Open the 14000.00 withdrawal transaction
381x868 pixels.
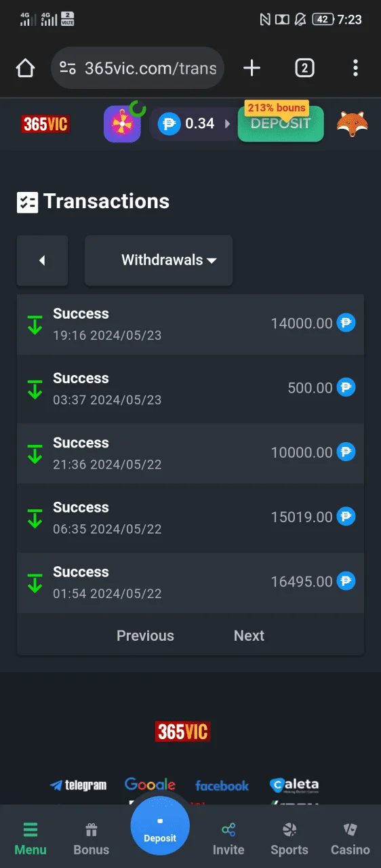click(x=190, y=323)
